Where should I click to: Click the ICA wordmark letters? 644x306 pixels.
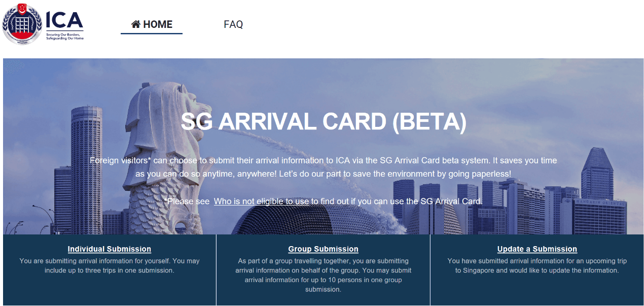tap(64, 21)
